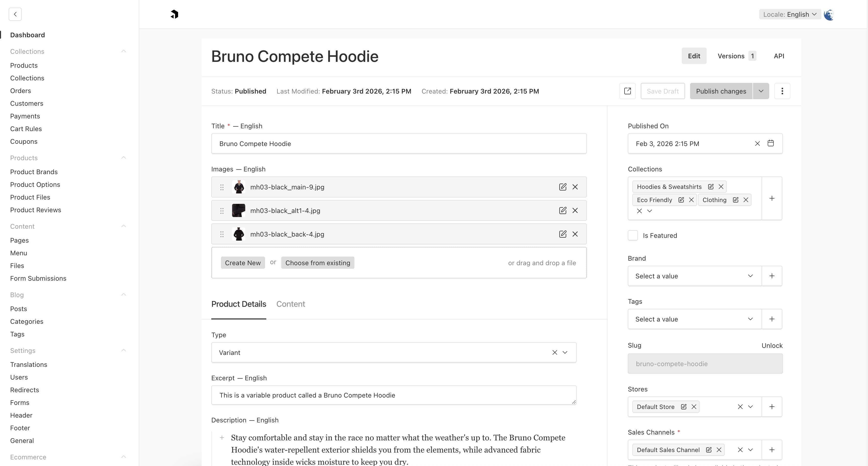
Task: Open the Publish changes dropdown arrow
Action: point(761,91)
